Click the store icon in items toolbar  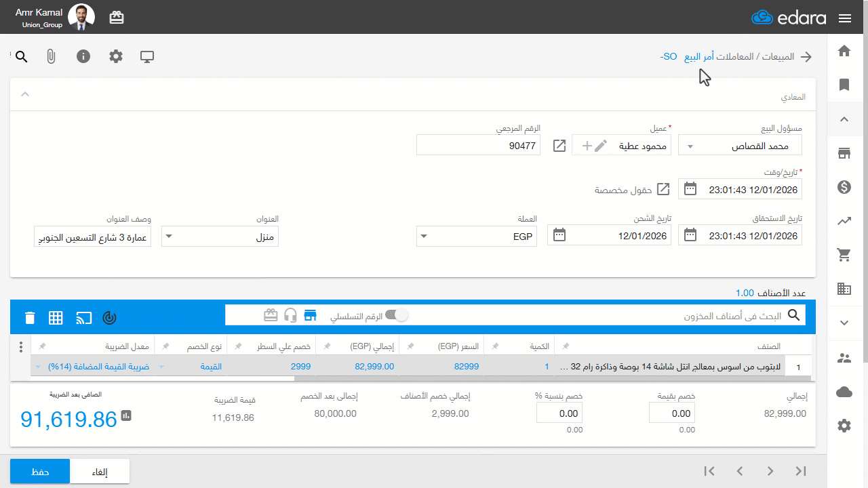(311, 315)
